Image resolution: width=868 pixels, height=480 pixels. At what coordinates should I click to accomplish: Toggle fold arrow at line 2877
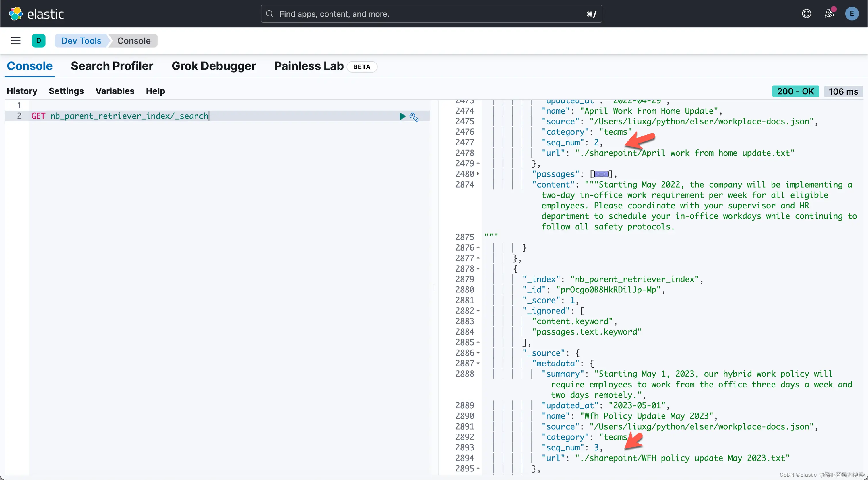[x=478, y=258]
